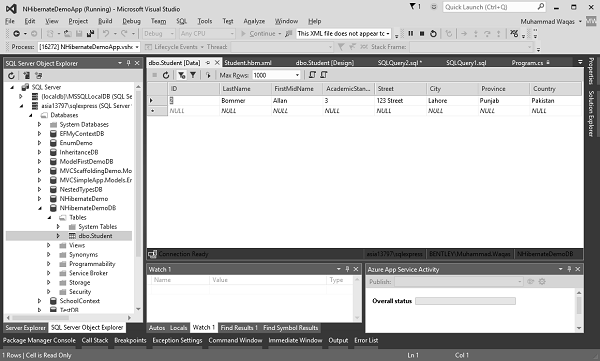600x361 pixels.
Task: Click the Save All icon in toolbar
Action: coord(91,34)
